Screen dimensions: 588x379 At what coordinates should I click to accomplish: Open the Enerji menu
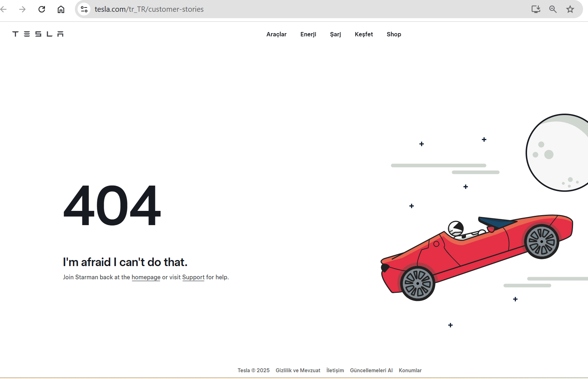tap(308, 34)
